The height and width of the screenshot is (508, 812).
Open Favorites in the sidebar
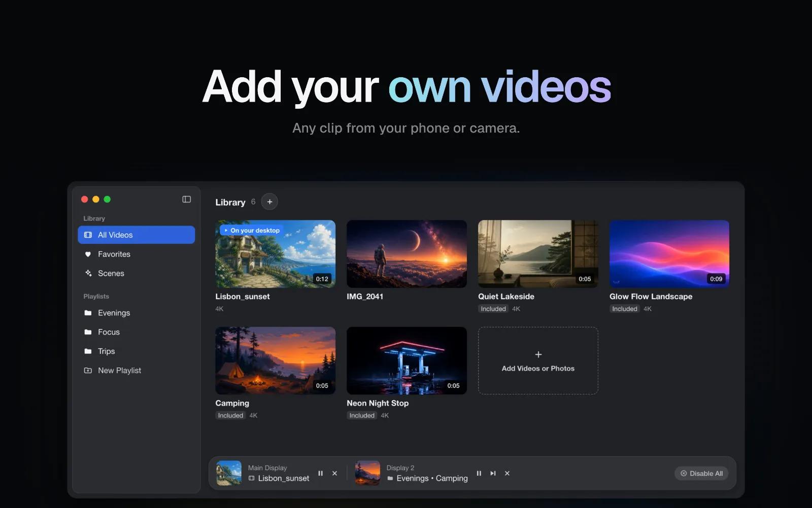click(x=136, y=254)
